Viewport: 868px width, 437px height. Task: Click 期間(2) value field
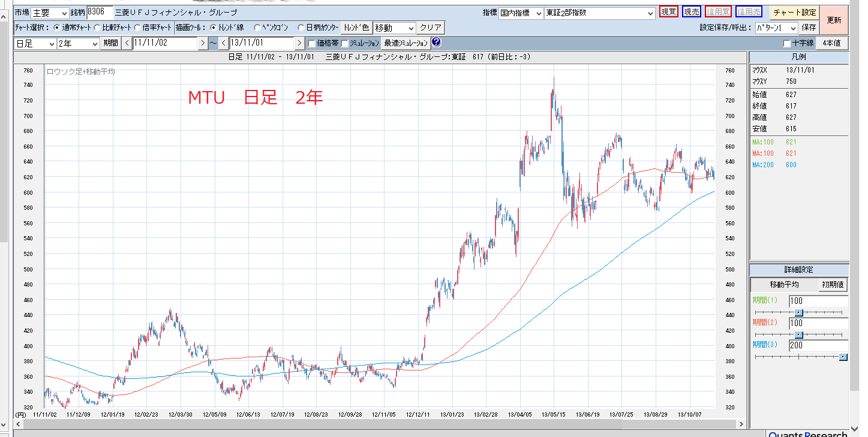(818, 323)
